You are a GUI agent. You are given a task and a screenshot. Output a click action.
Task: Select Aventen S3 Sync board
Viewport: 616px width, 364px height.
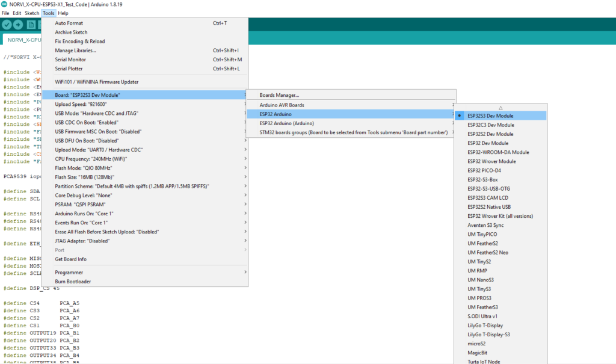coord(500,225)
